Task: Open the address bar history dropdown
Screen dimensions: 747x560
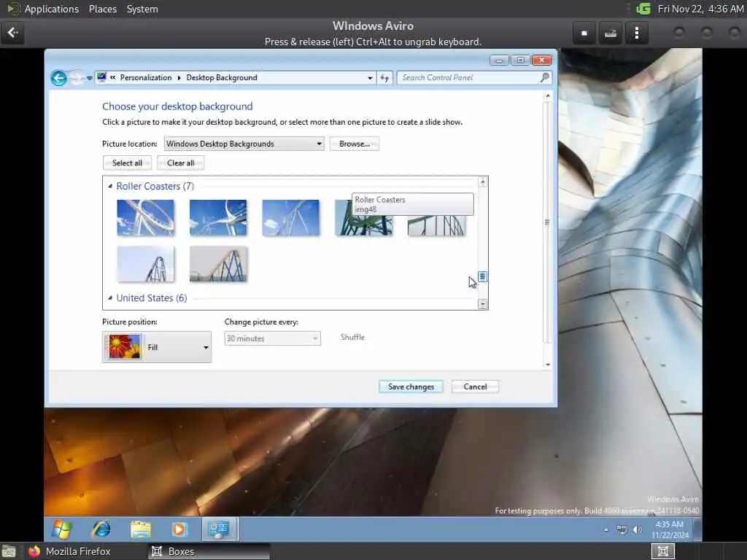Action: (370, 77)
